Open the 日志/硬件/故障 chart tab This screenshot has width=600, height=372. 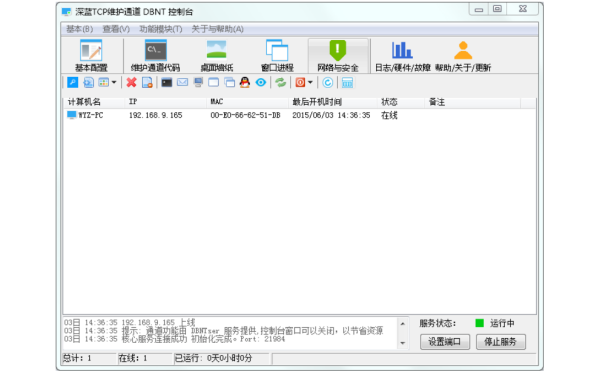pyautogui.click(x=403, y=56)
